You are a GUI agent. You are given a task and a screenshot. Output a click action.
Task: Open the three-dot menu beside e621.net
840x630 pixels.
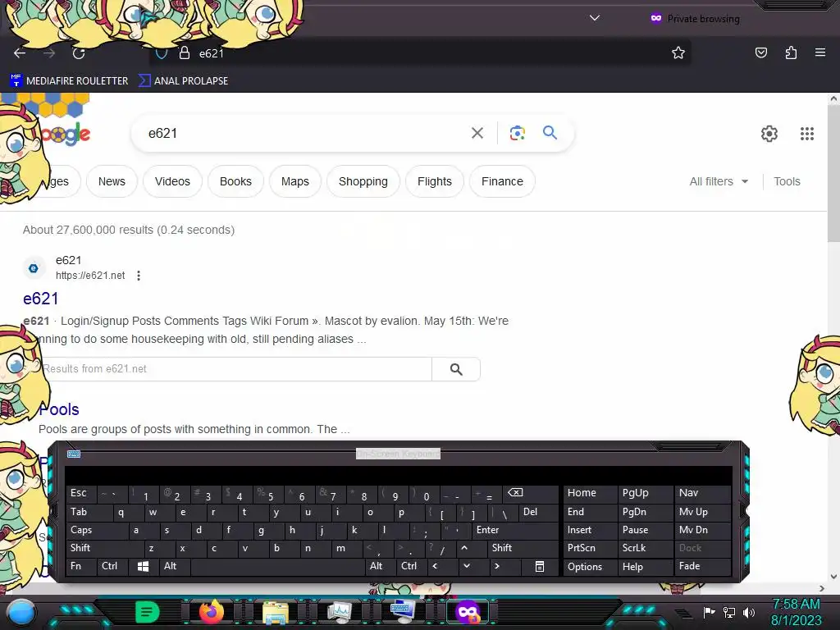138,276
